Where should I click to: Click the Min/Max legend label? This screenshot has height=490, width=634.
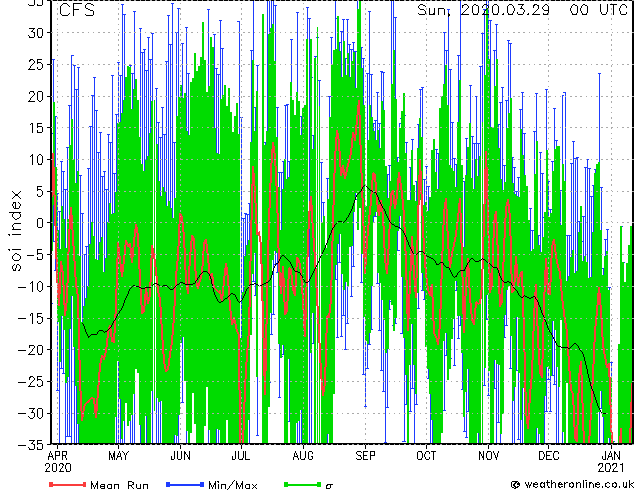click(x=233, y=485)
